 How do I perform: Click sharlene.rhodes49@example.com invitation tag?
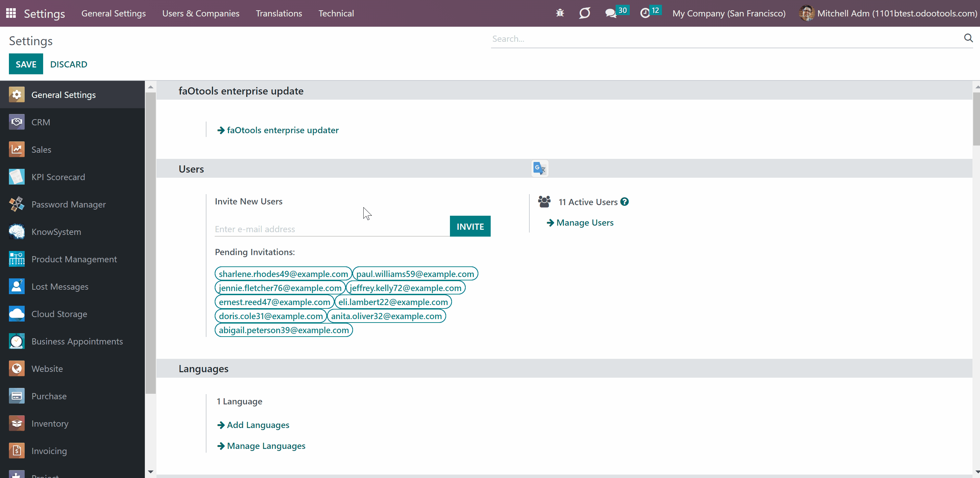pyautogui.click(x=284, y=274)
